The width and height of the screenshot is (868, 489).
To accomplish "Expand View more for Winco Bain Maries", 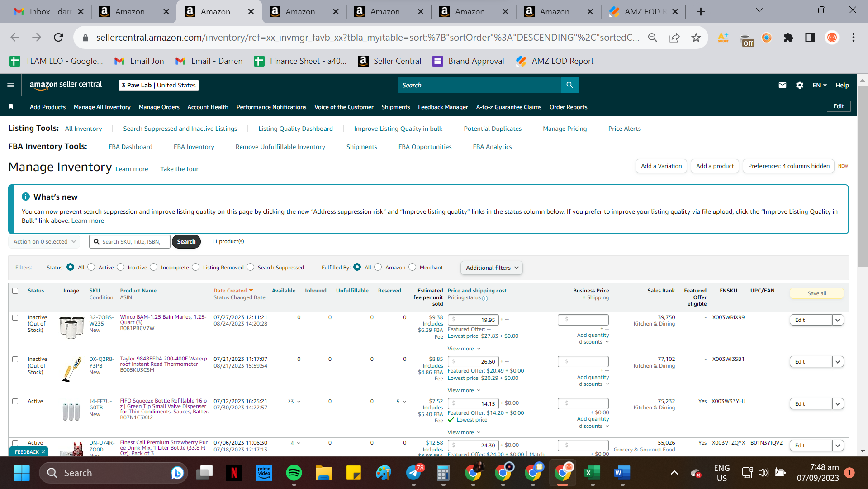I will [464, 349].
